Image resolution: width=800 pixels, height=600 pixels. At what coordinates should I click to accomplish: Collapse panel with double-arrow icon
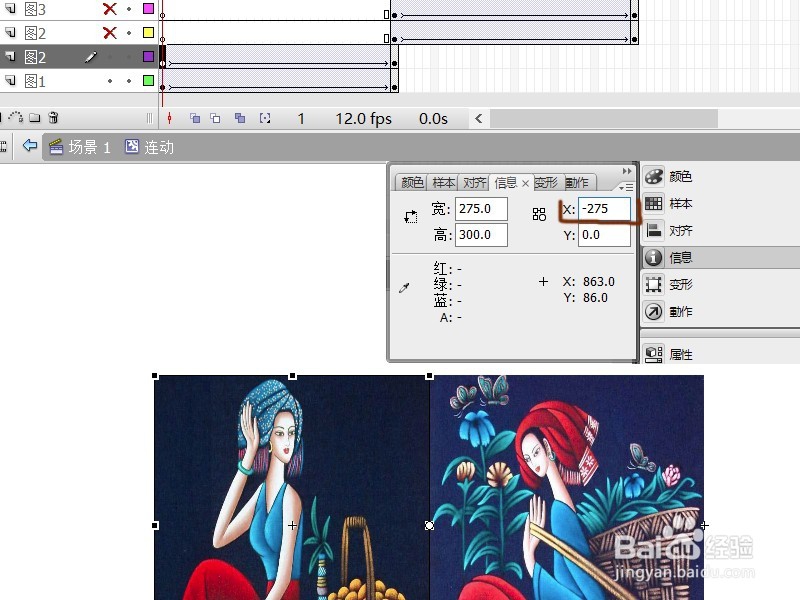tap(627, 171)
